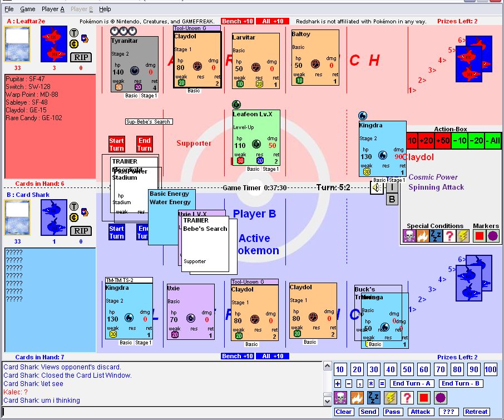
Task: Click the Pass button
Action: 393,412
